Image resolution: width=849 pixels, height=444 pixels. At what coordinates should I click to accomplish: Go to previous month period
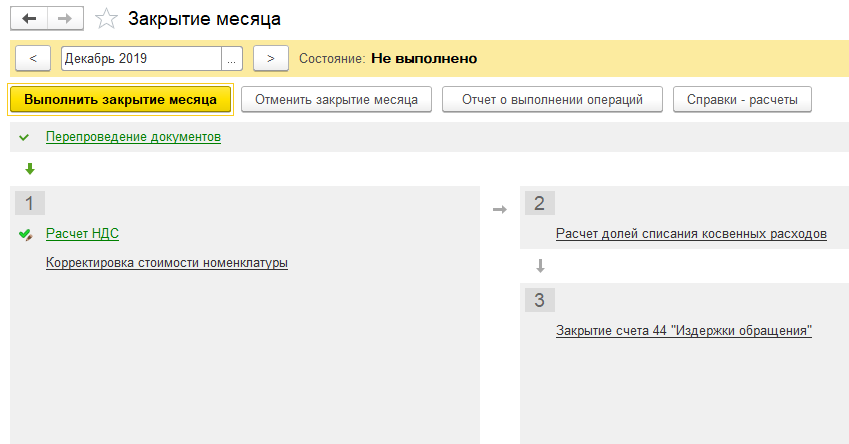tap(33, 59)
